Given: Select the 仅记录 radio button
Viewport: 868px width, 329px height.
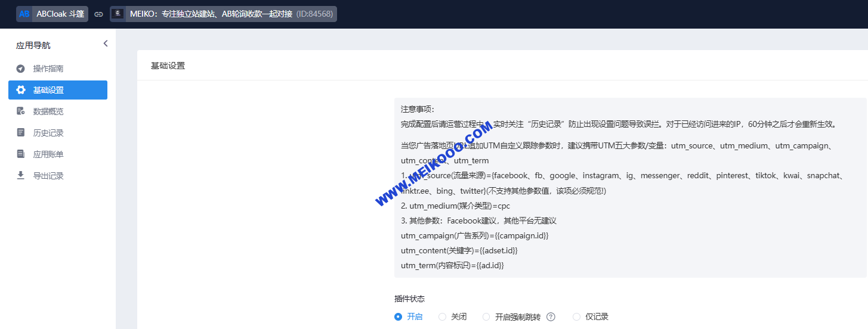Looking at the screenshot, I should 576,317.
